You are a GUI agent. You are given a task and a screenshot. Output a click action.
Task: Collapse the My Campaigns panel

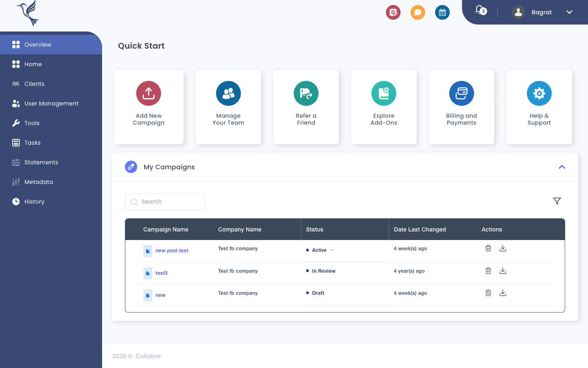[x=562, y=167]
